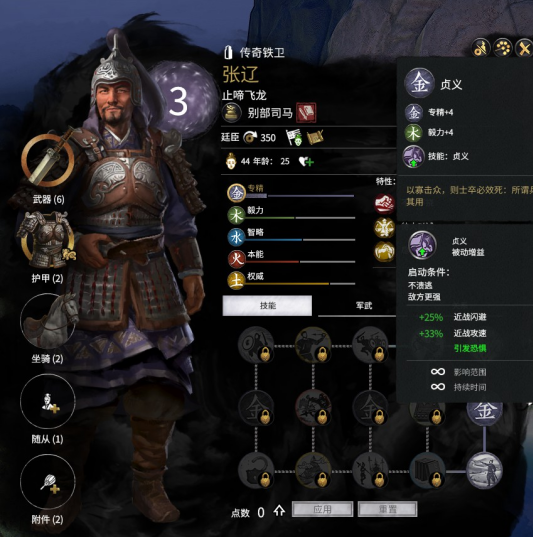The height and width of the screenshot is (537, 533).
Task: Click the palette dots icon at top right
Action: (503, 48)
